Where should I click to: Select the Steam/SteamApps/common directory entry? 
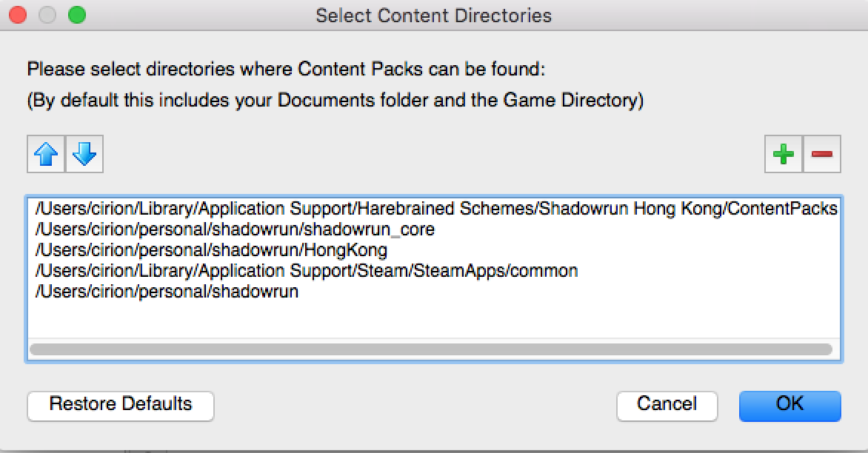[x=306, y=271]
